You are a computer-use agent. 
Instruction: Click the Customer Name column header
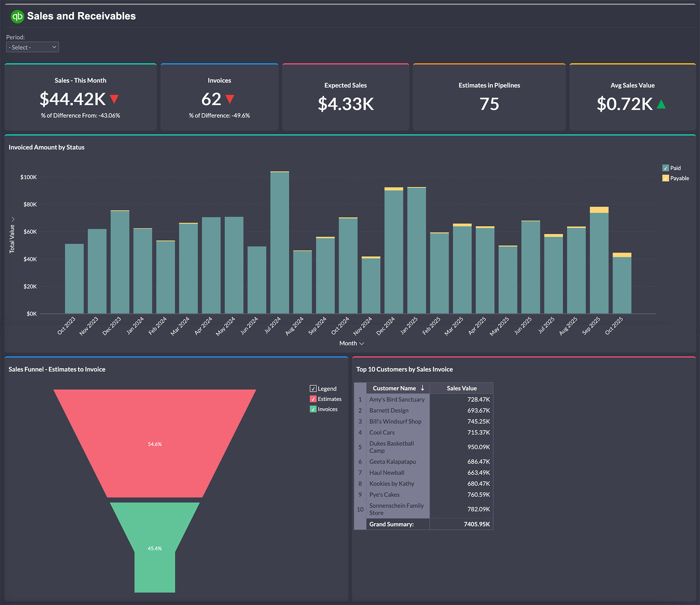point(394,388)
